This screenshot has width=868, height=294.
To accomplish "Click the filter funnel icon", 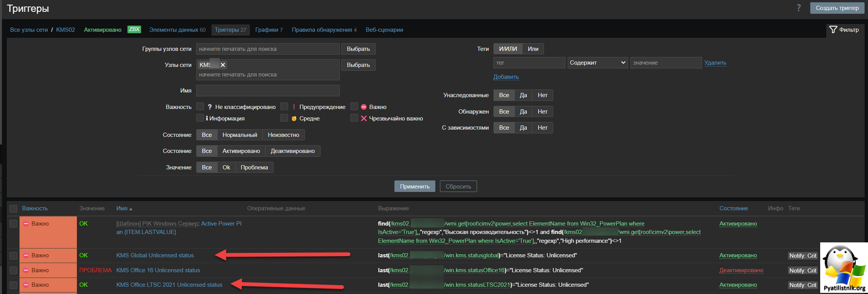I will [x=833, y=29].
